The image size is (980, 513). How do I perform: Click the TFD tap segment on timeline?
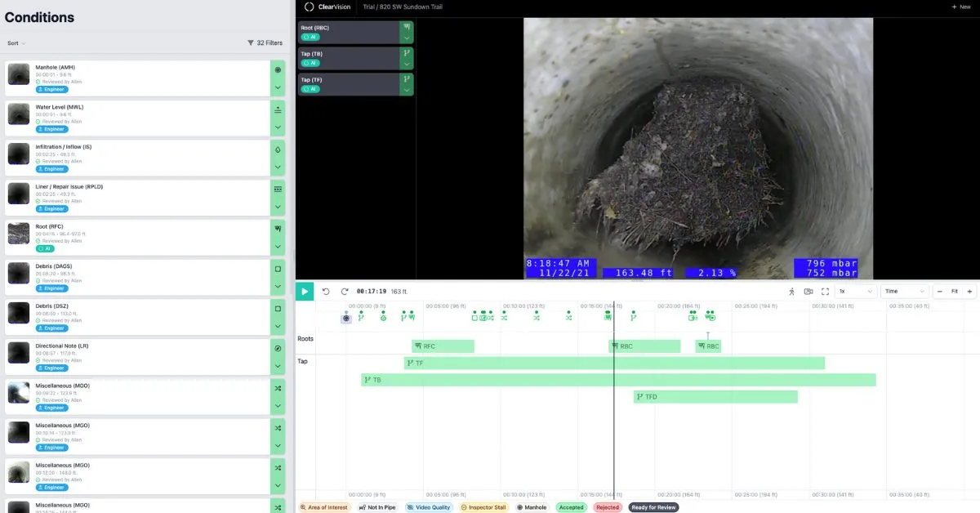pos(715,397)
